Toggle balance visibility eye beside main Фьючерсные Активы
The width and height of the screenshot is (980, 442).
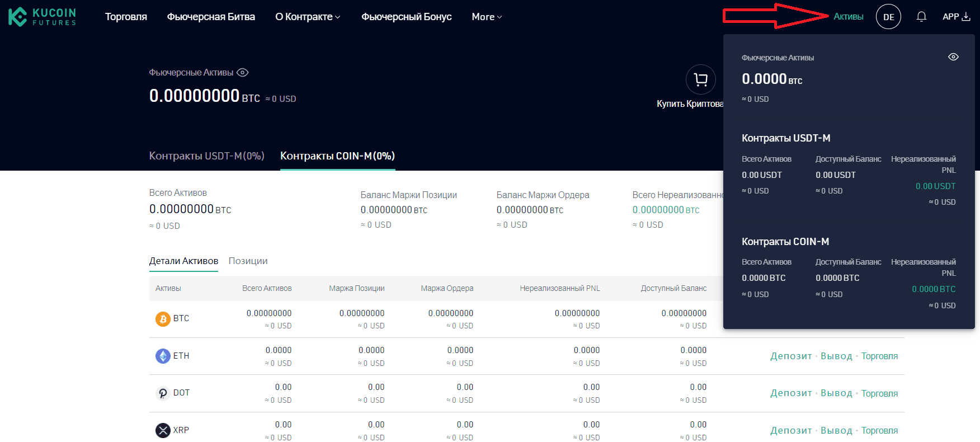click(x=242, y=73)
